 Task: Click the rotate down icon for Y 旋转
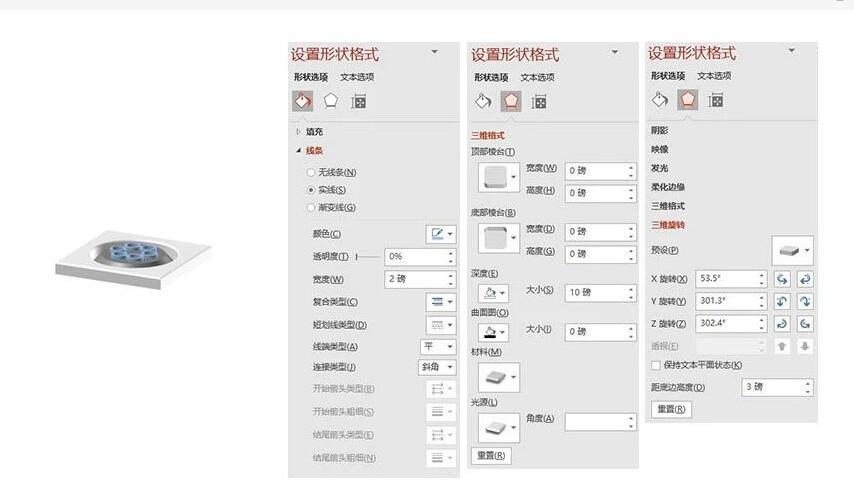click(804, 301)
